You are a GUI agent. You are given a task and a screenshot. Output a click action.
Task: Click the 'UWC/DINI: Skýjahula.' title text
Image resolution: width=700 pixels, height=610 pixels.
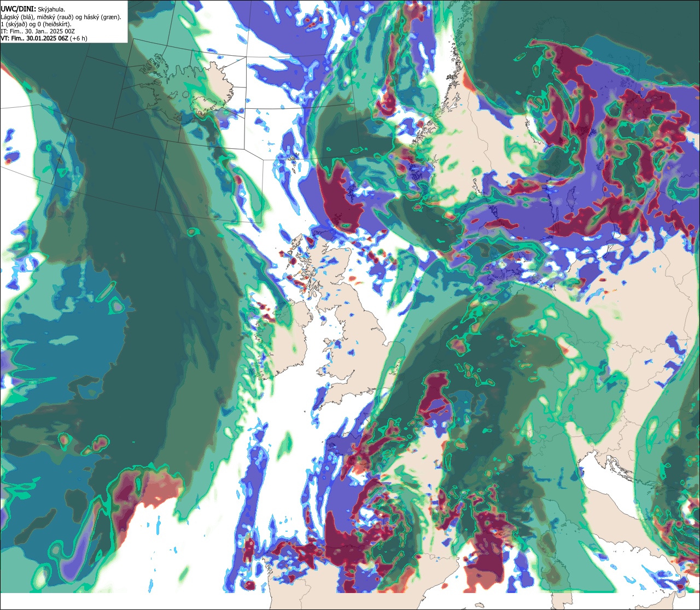tap(32, 9)
